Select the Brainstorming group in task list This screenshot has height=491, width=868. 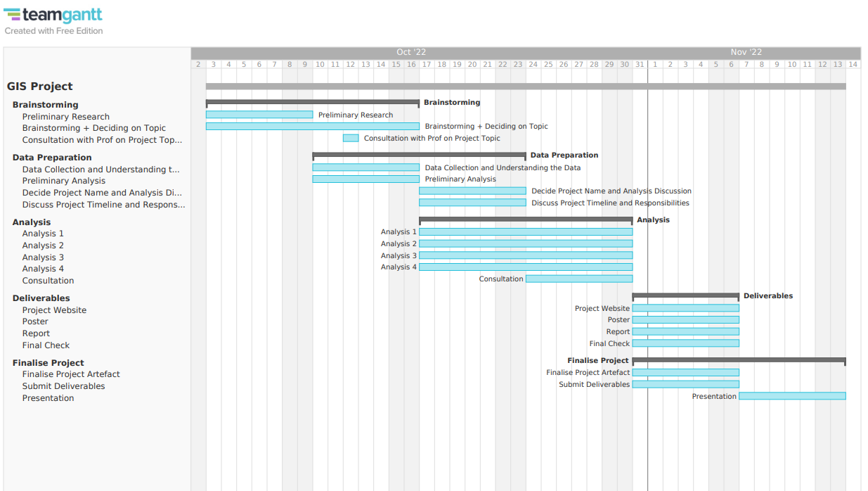click(x=45, y=105)
